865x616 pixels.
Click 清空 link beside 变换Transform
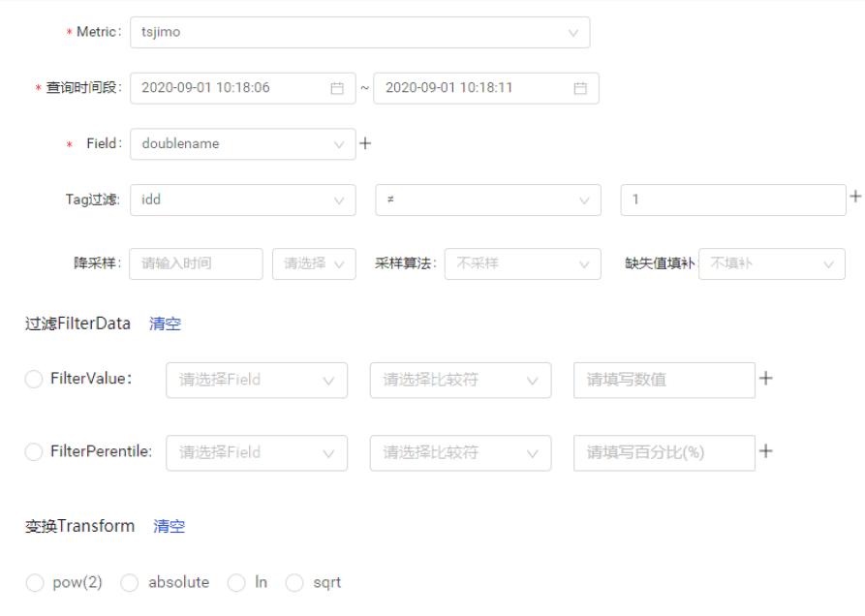(x=169, y=527)
